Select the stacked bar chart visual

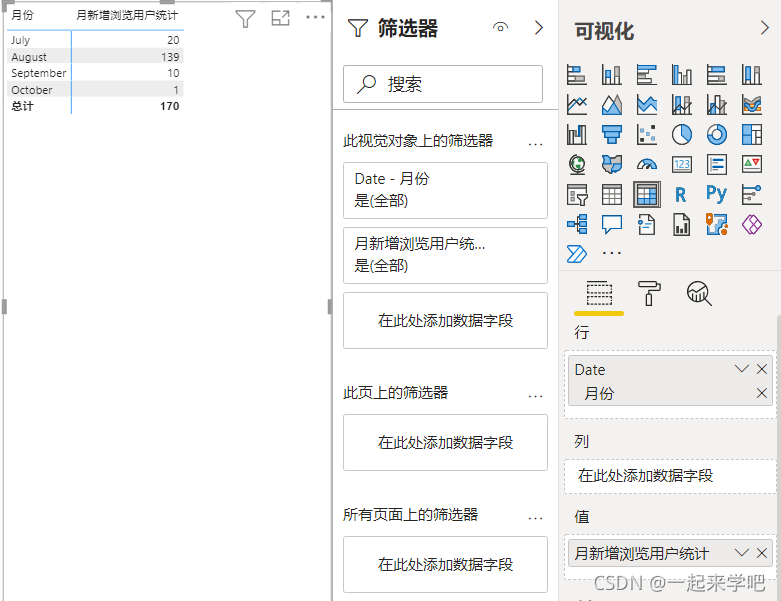(577, 75)
